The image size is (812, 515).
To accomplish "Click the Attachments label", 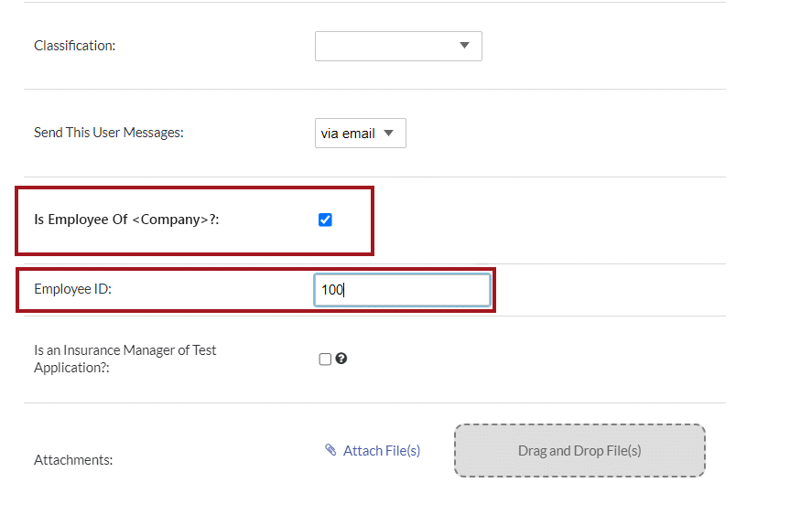I will click(x=73, y=460).
